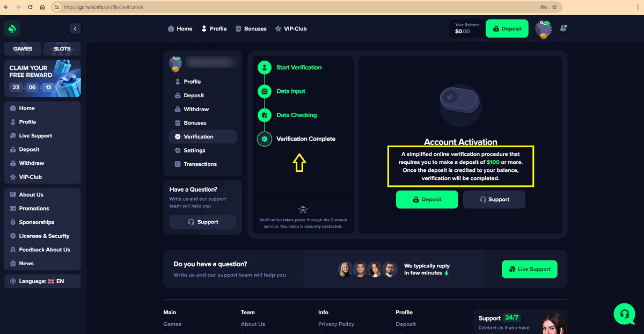Screen dimensions: 644x334
Task: Bookmark the page with the star icon
Action: click(554, 7)
